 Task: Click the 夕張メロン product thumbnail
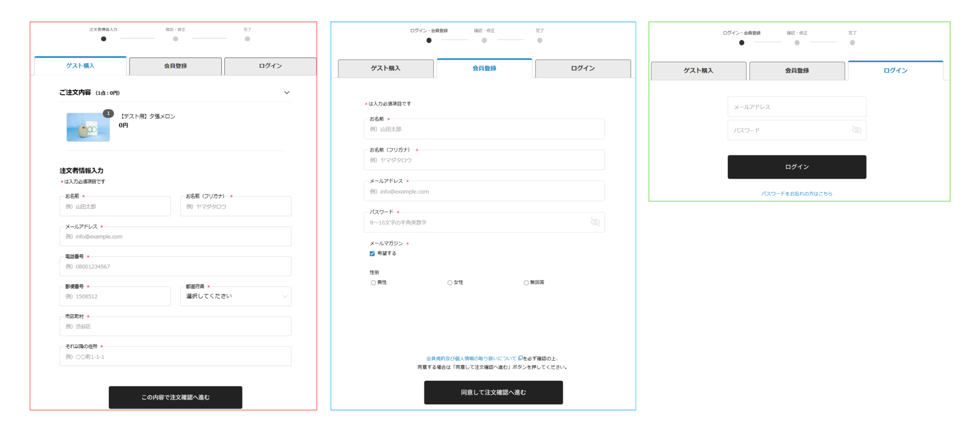pos(88,127)
